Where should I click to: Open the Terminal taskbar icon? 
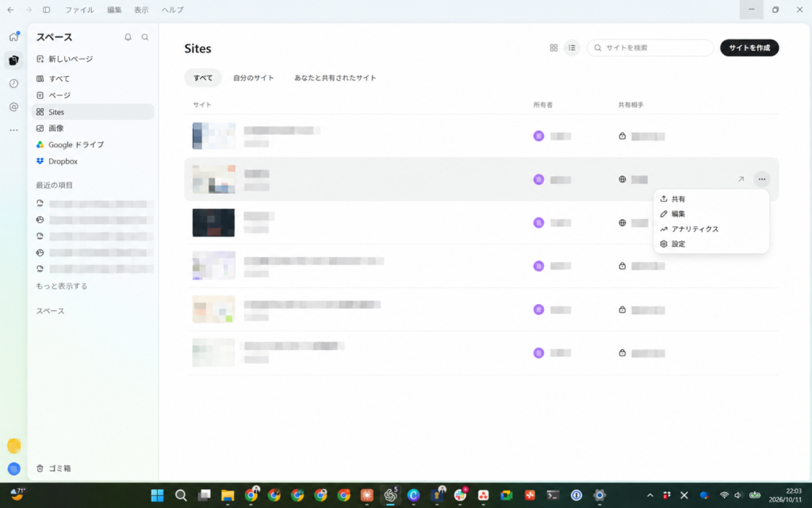(x=553, y=495)
